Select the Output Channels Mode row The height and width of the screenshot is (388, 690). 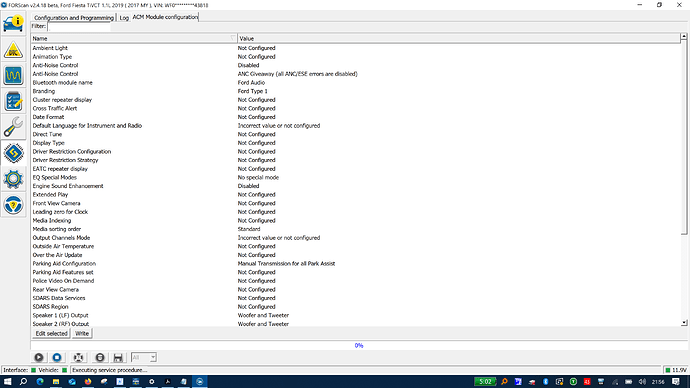coord(356,238)
